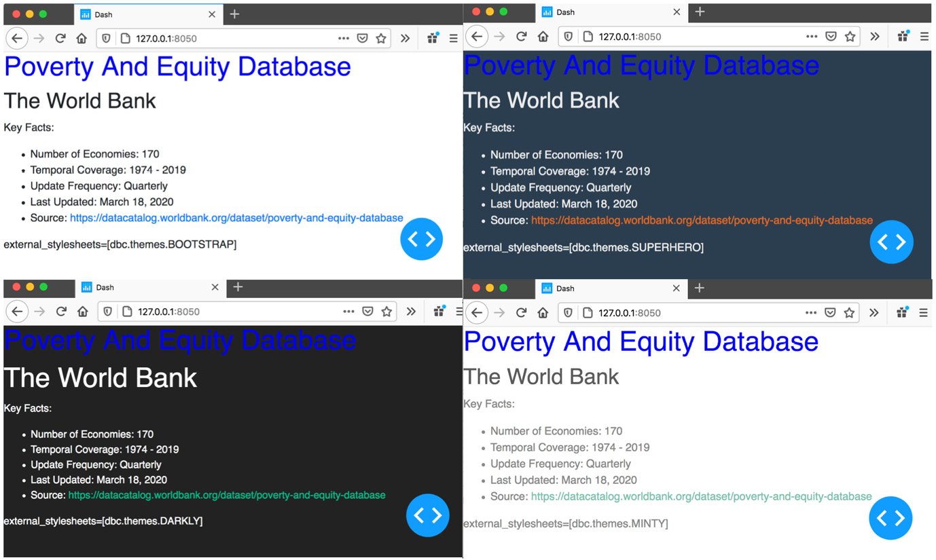Bookmark the page with star in BOOTSTRAP window
936x560 pixels.
381,39
